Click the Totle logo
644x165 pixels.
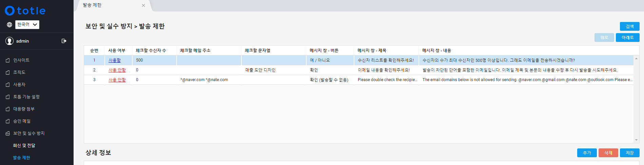pyautogui.click(x=25, y=11)
